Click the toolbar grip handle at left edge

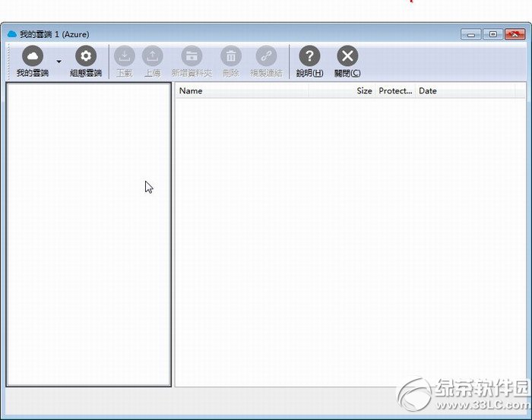coord(9,62)
